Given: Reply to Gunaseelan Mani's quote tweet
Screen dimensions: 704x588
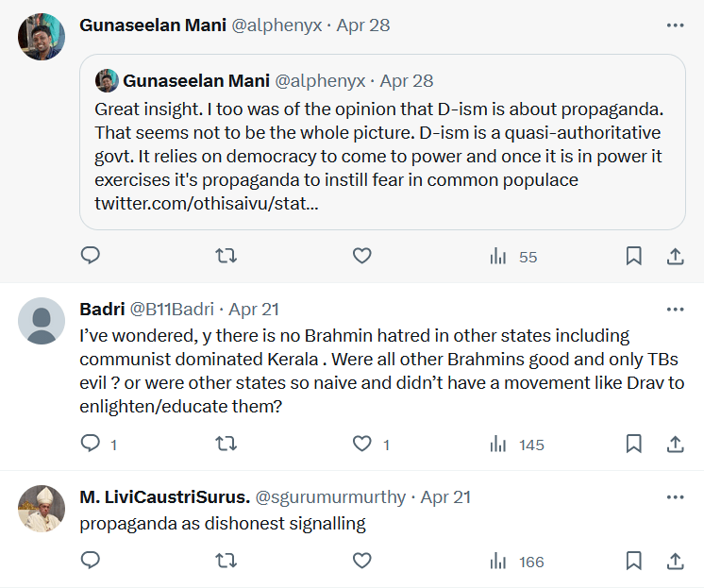Looking at the screenshot, I should [x=91, y=256].
